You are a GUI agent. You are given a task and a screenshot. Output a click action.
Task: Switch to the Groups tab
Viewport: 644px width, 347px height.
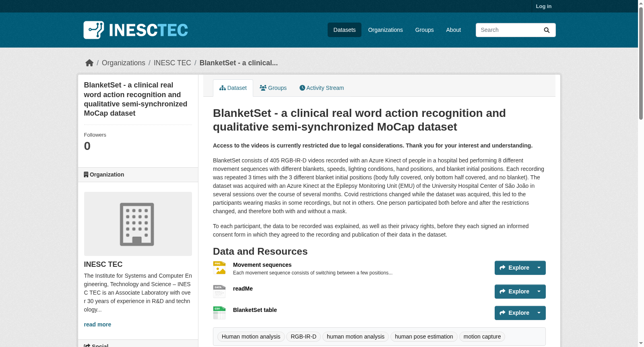[x=273, y=88]
